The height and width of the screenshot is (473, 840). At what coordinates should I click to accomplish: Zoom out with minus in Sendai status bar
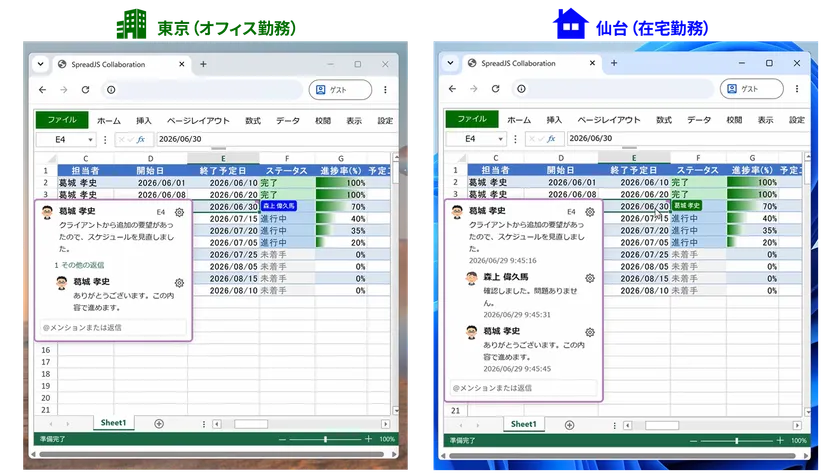pos(694,440)
